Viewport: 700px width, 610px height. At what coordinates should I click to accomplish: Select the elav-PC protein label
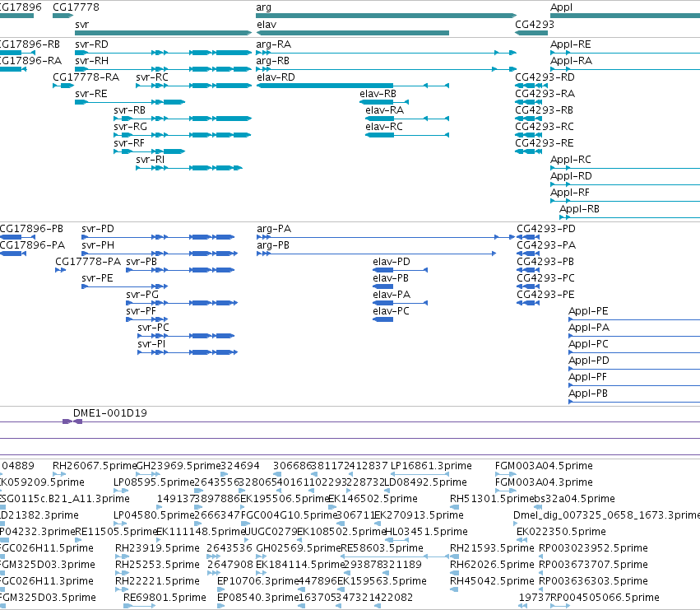pos(391,311)
